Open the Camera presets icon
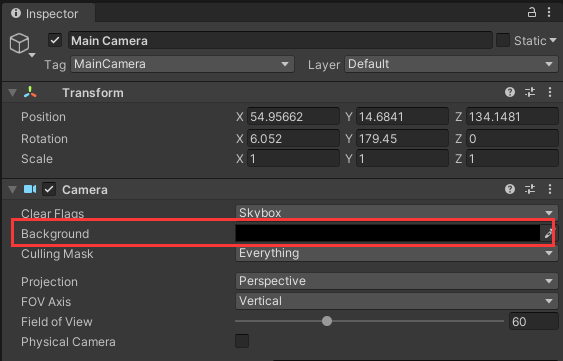Viewport: 563px width, 361px height. coord(530,189)
